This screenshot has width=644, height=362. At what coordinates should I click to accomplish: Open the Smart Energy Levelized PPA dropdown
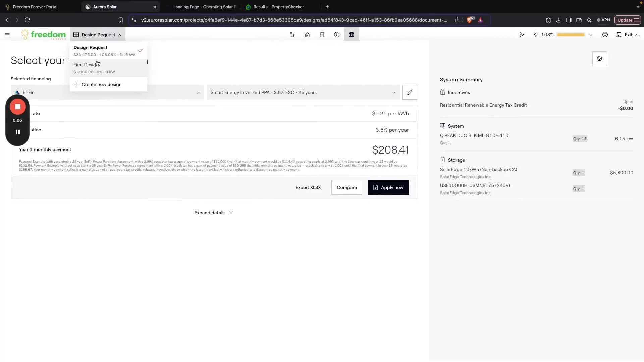point(303,92)
